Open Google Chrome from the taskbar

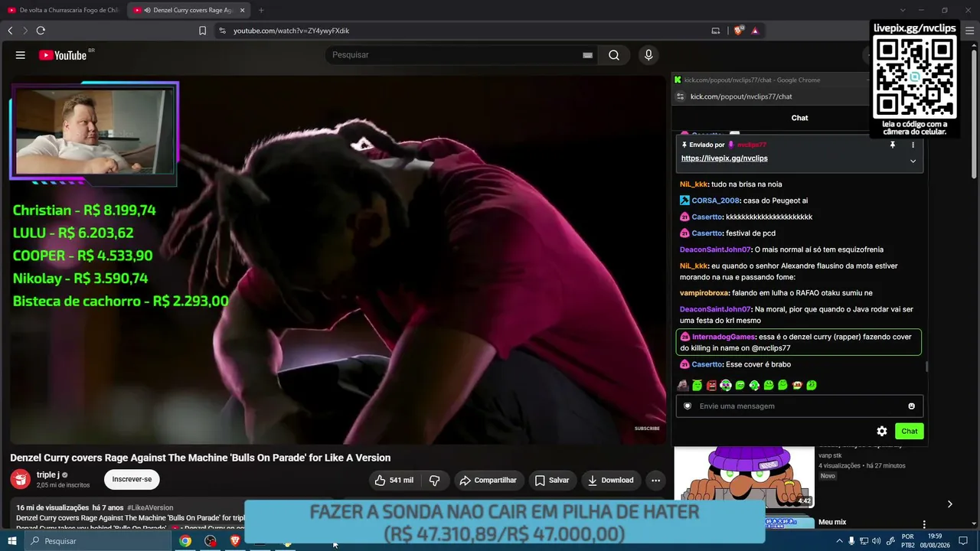pyautogui.click(x=185, y=541)
